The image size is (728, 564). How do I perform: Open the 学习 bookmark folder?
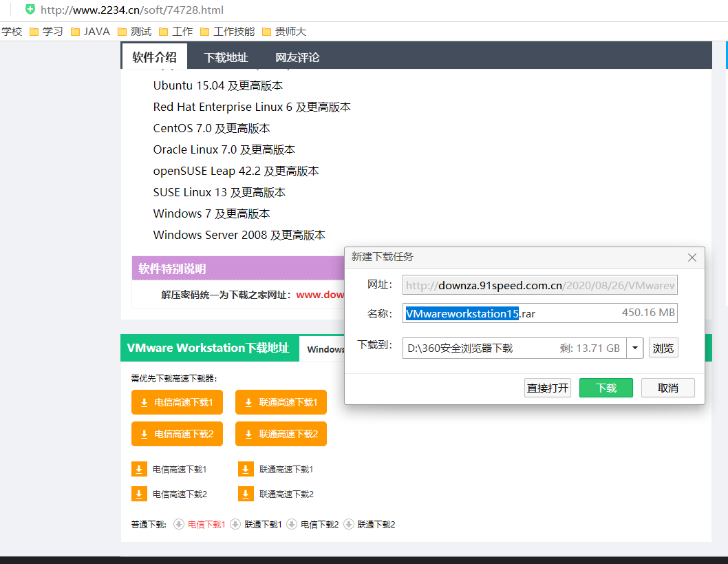[46, 32]
